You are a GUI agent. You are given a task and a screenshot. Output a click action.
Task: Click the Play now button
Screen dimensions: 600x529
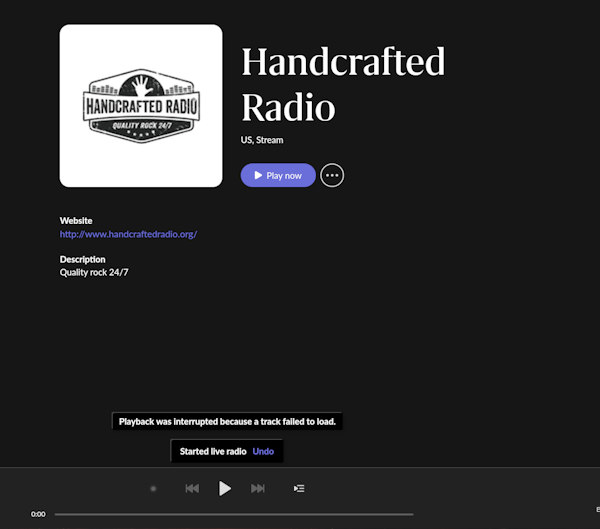(278, 175)
